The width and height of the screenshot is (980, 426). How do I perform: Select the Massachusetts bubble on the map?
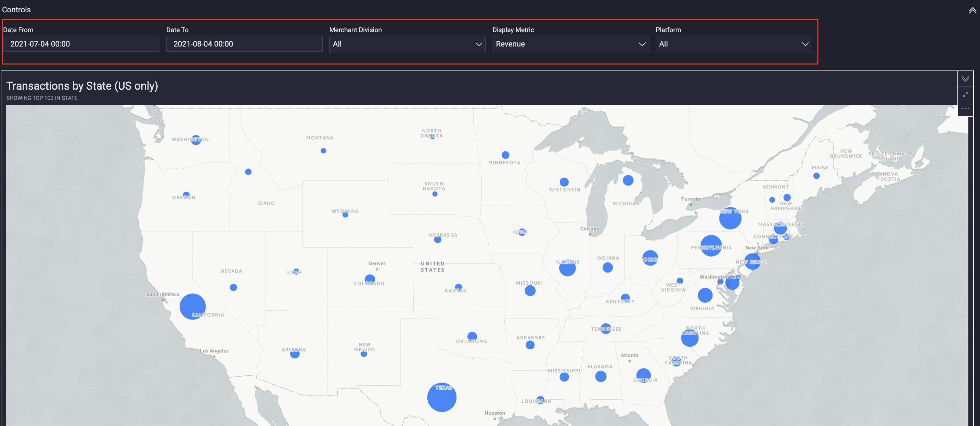(780, 228)
